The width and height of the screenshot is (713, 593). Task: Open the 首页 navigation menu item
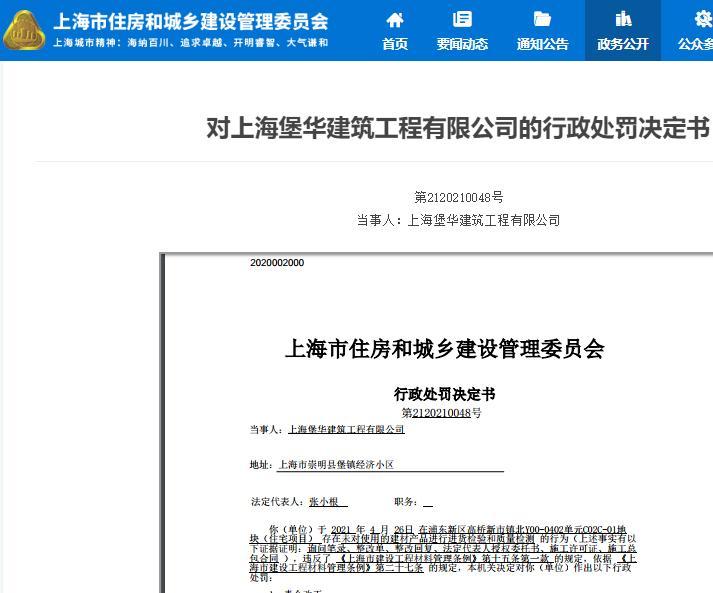pyautogui.click(x=395, y=44)
